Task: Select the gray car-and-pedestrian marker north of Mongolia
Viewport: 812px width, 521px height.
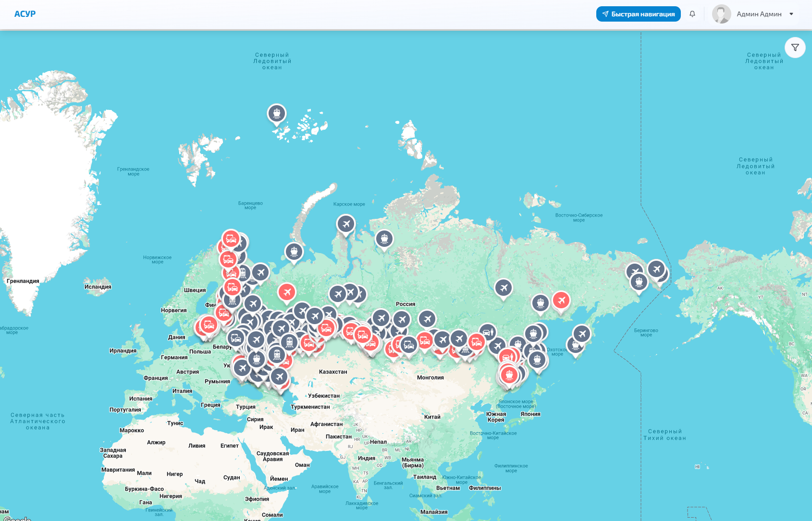Action: click(488, 332)
